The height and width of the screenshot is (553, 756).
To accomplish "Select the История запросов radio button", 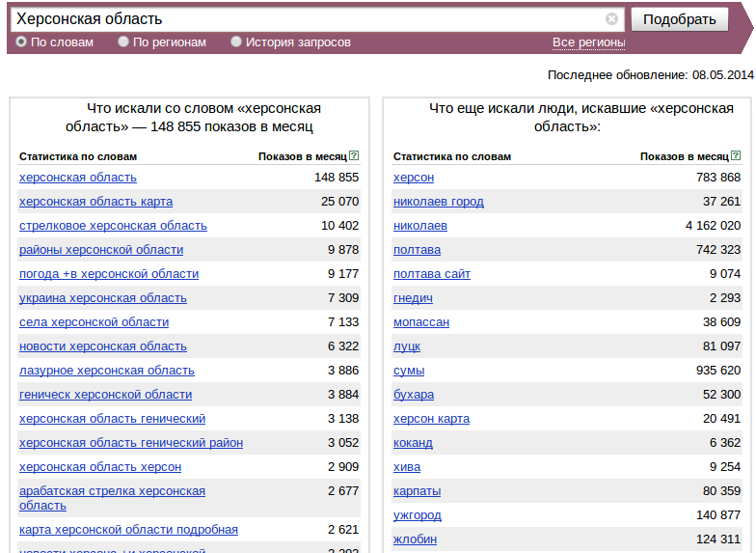I will click(x=235, y=42).
